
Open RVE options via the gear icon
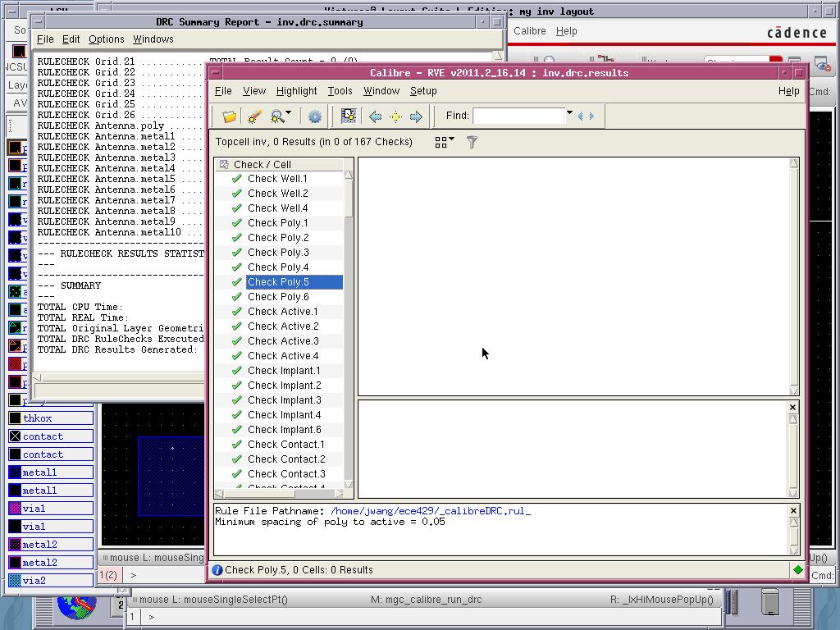315,116
